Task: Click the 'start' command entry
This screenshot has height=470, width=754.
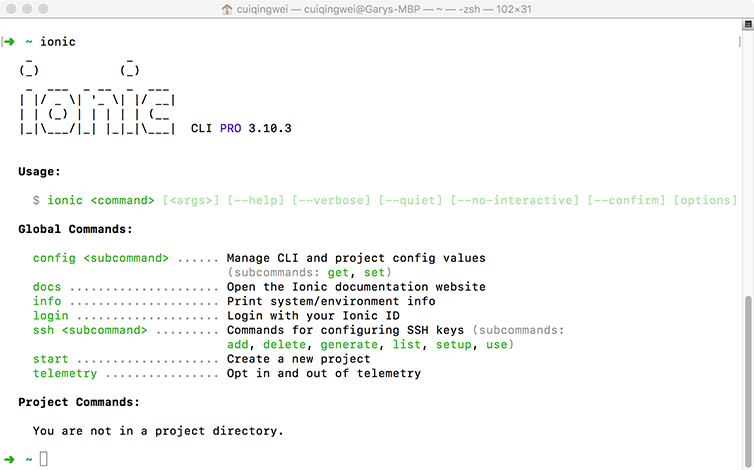Action: click(51, 359)
